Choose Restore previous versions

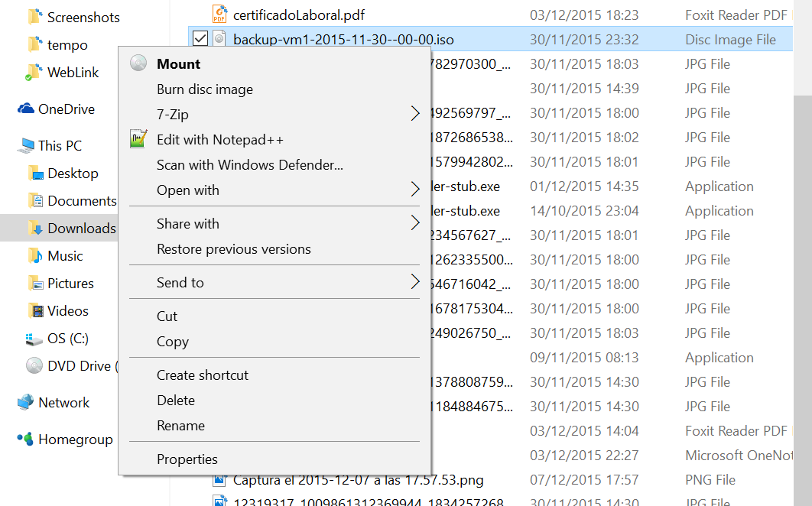tap(274, 249)
